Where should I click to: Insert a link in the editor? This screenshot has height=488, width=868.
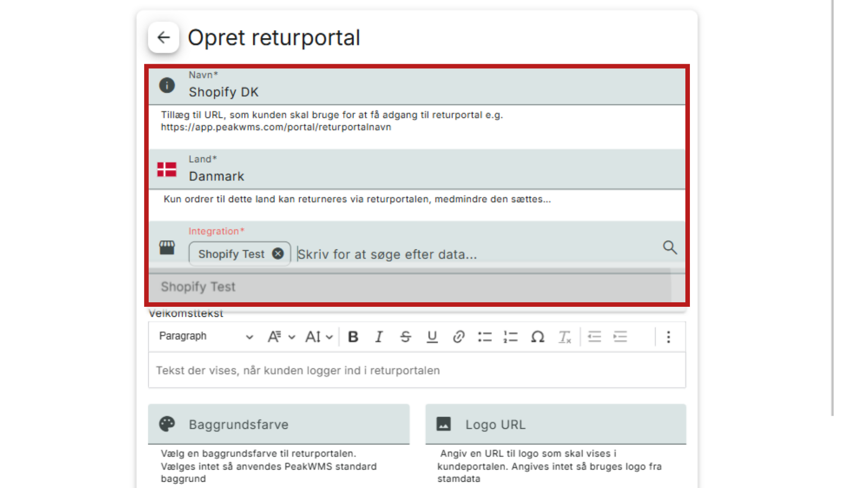(458, 337)
